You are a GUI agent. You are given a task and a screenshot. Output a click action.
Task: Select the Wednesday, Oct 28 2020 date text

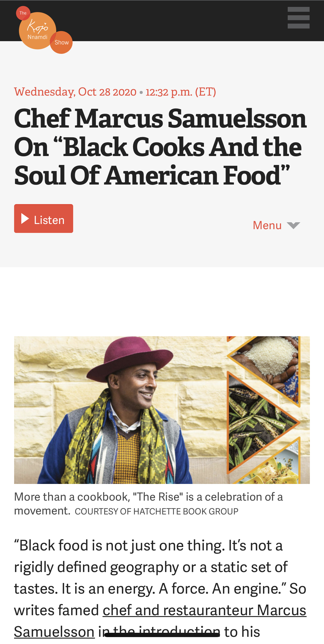(75, 92)
